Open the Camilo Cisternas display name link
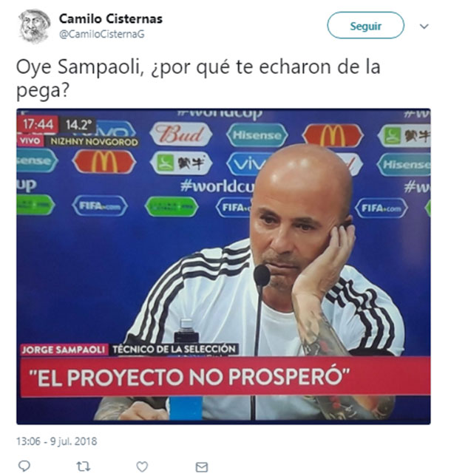451x476 pixels. 111,18
